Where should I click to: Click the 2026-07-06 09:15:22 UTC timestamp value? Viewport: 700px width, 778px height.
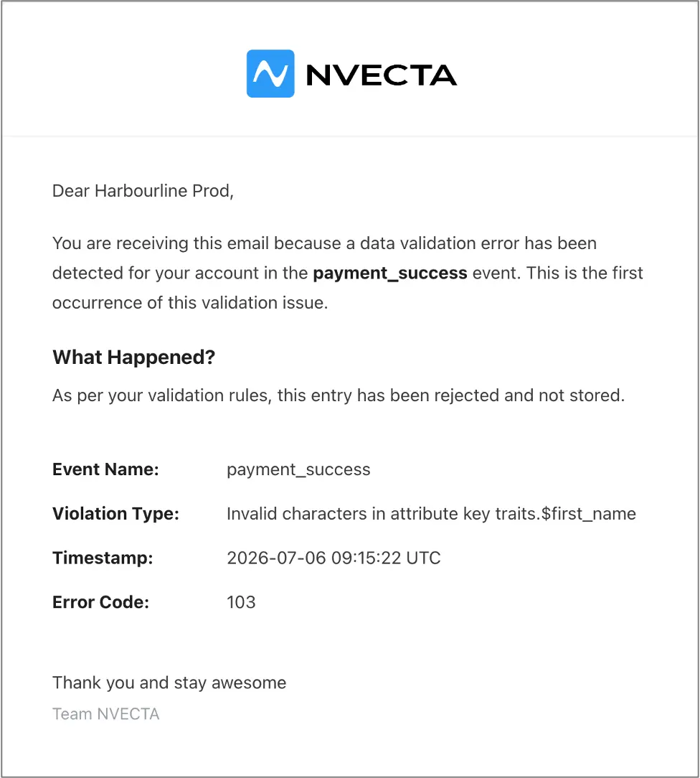pos(334,558)
